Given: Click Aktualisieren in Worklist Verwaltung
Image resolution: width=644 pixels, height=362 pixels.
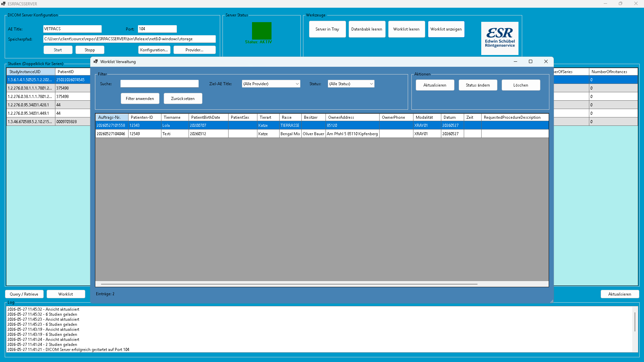Looking at the screenshot, I should (x=435, y=85).
